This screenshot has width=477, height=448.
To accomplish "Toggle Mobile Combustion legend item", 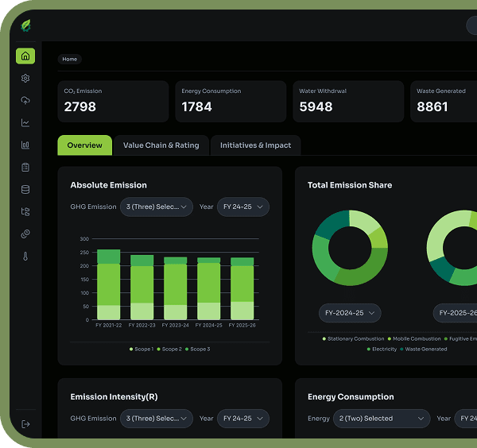I will pos(414,338).
